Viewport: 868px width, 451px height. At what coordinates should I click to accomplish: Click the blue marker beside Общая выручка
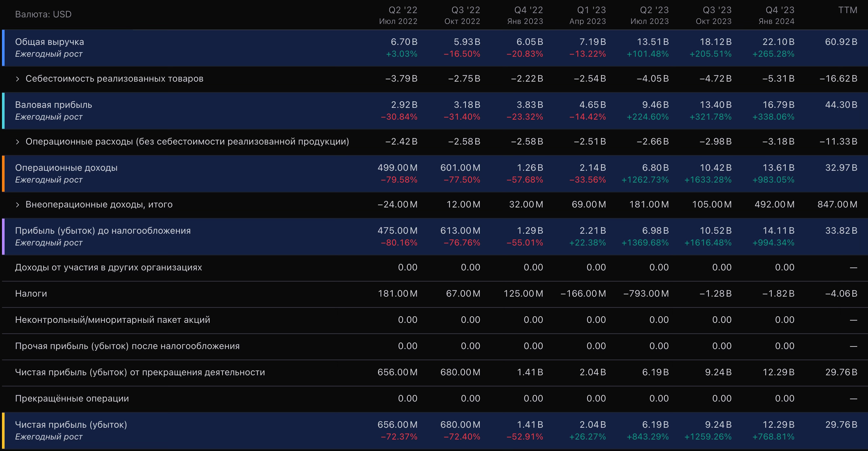tap(3, 48)
